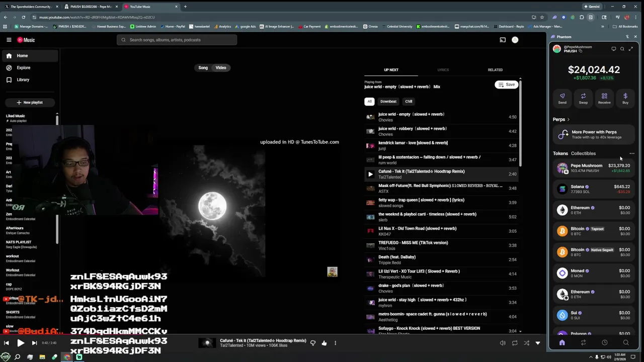Viewport: 644px width, 362px height.
Task: Select the RELATED tab
Action: point(495,70)
